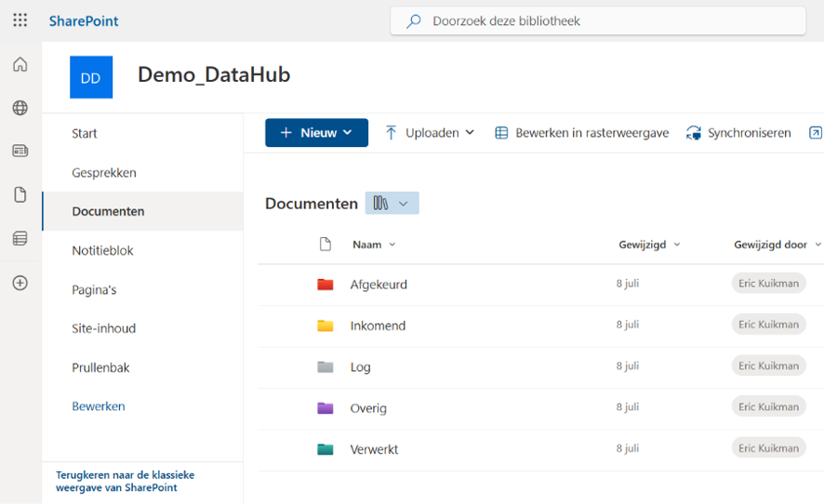Click the 8 juli date in Inkomend row
The image size is (824, 504).
coord(628,325)
